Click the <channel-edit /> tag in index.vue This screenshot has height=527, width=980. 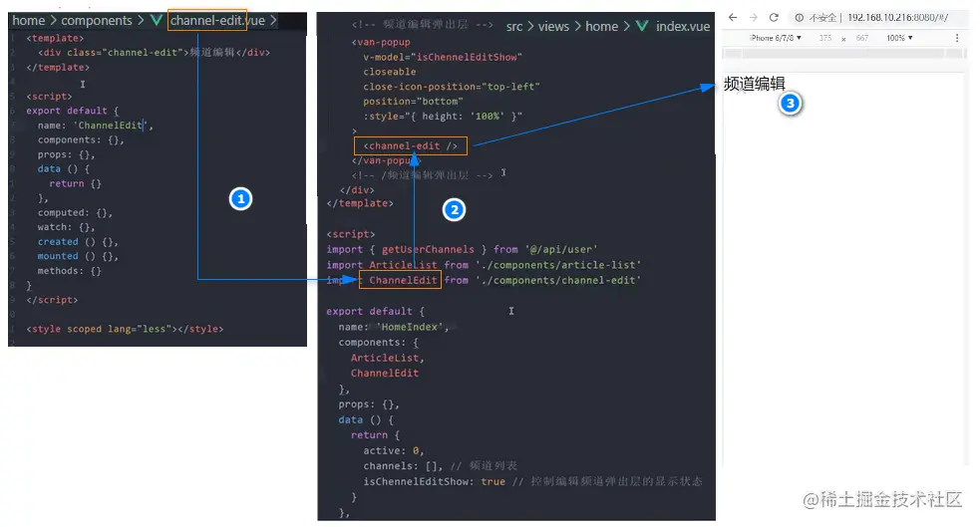pos(411,146)
